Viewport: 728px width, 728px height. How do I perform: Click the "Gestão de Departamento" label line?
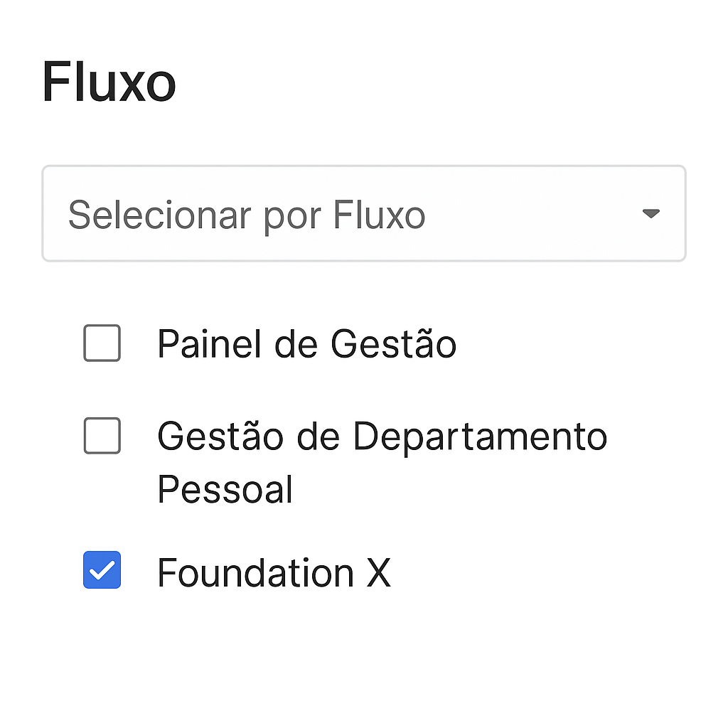[382, 437]
